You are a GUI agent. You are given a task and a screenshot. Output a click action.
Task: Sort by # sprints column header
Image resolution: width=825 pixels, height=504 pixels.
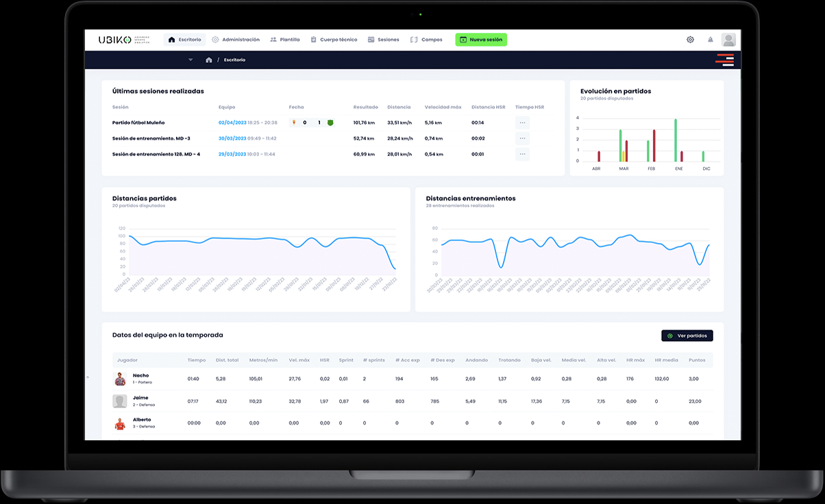pos(373,360)
